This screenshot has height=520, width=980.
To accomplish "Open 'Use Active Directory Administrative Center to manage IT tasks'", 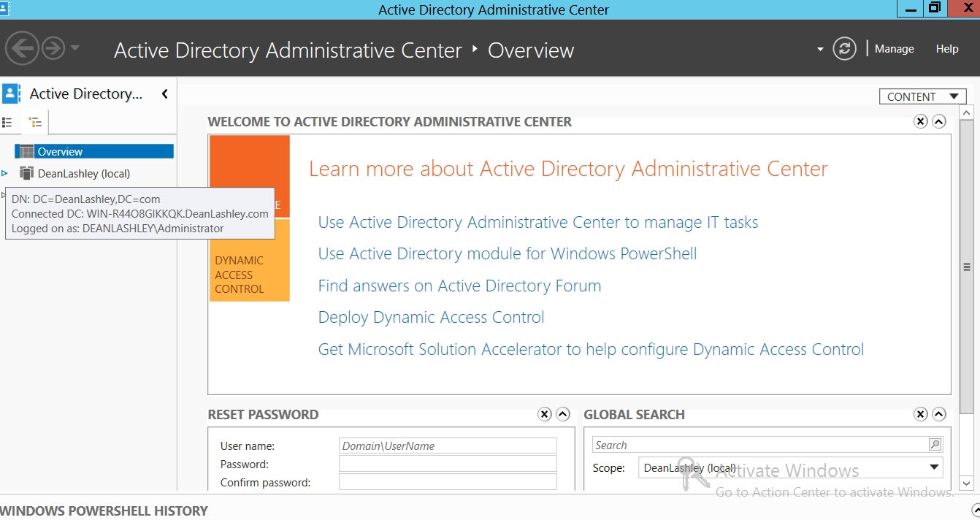I will point(538,222).
